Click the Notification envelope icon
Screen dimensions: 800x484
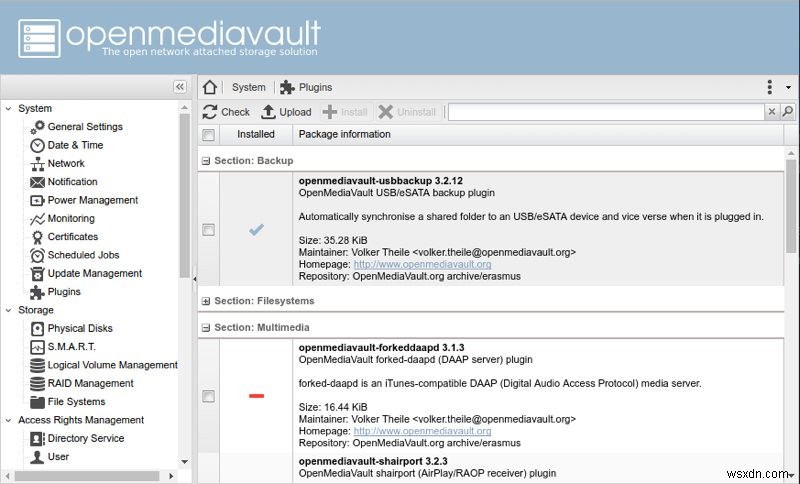37,182
